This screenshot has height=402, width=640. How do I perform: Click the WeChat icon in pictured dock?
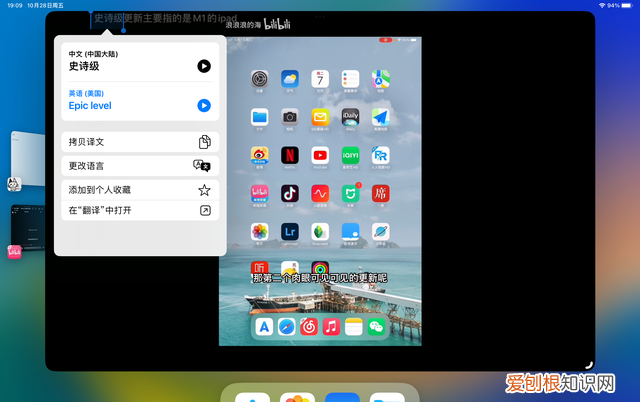pyautogui.click(x=376, y=326)
